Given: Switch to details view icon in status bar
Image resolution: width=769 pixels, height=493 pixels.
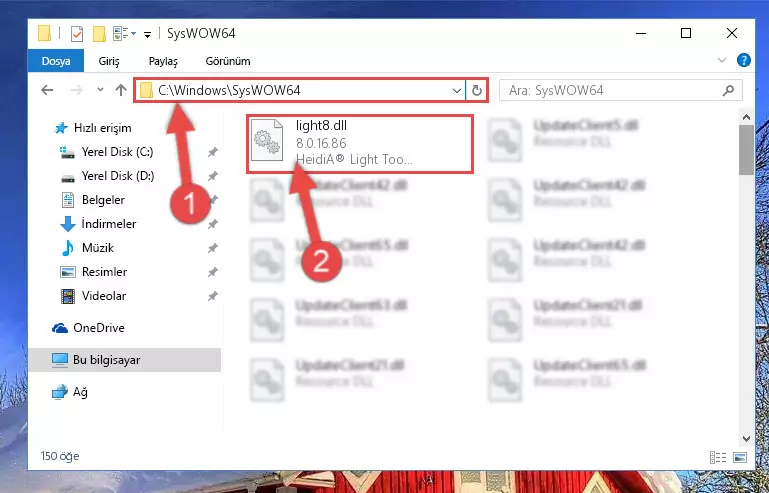Looking at the screenshot, I should tap(718, 457).
